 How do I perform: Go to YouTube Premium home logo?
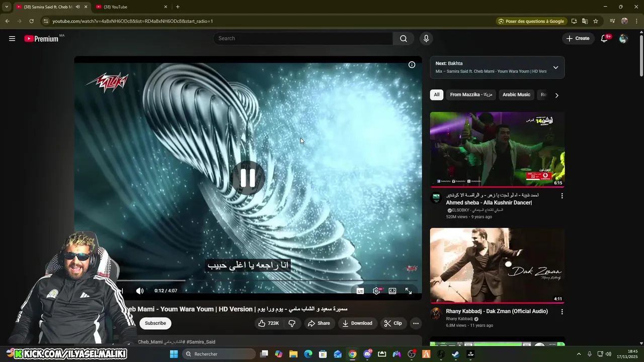click(x=42, y=39)
